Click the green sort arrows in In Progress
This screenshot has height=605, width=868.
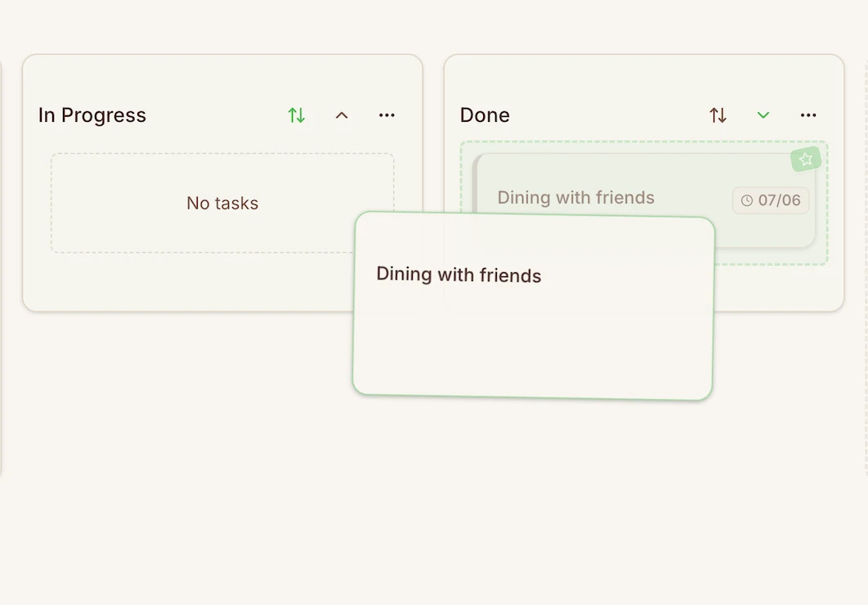pyautogui.click(x=297, y=115)
